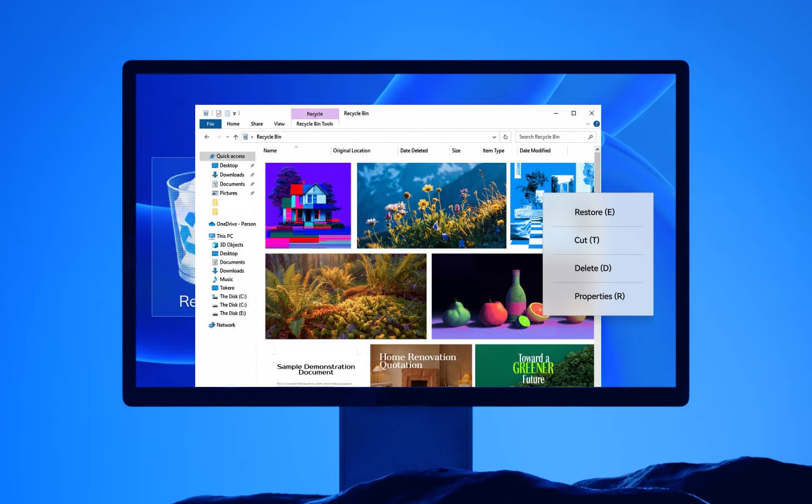This screenshot has width=812, height=504.
Task: Click the Network icon in the sidebar
Action: (212, 325)
